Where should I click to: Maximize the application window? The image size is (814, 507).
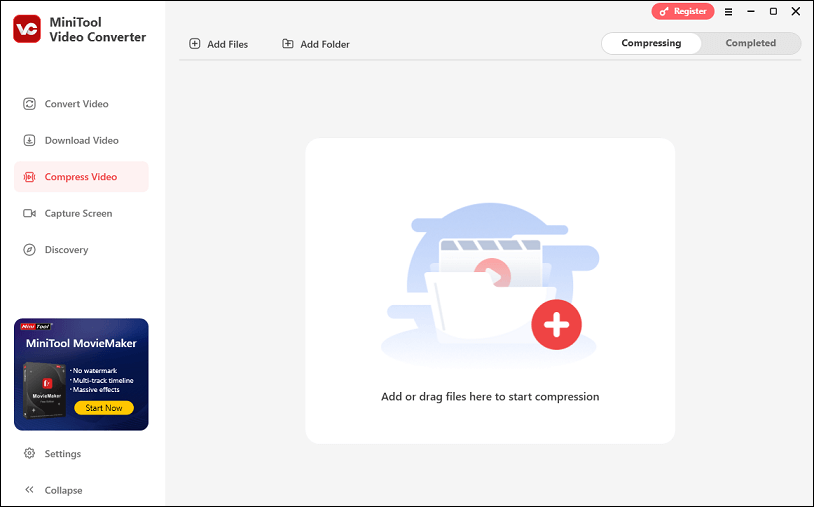click(773, 11)
